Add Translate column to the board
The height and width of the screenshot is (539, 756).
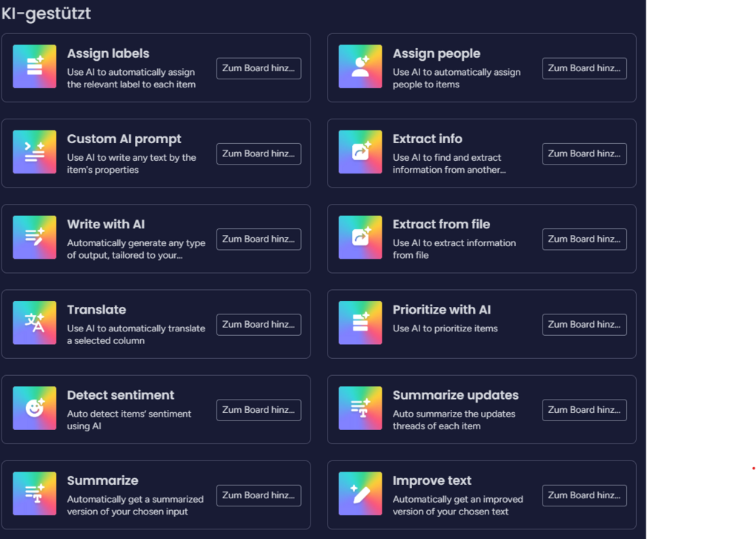(x=259, y=325)
